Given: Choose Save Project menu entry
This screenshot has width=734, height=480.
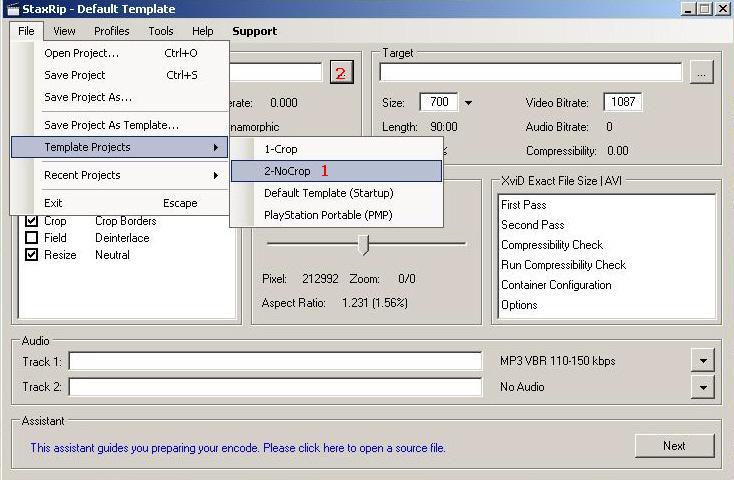Looking at the screenshot, I should tap(120, 75).
